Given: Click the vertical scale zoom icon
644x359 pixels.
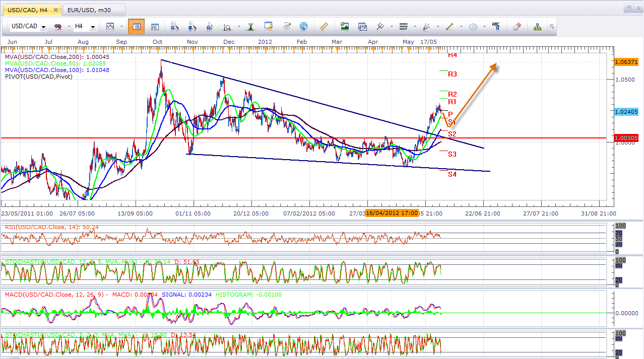Looking at the screenshot, I should click(x=227, y=27).
